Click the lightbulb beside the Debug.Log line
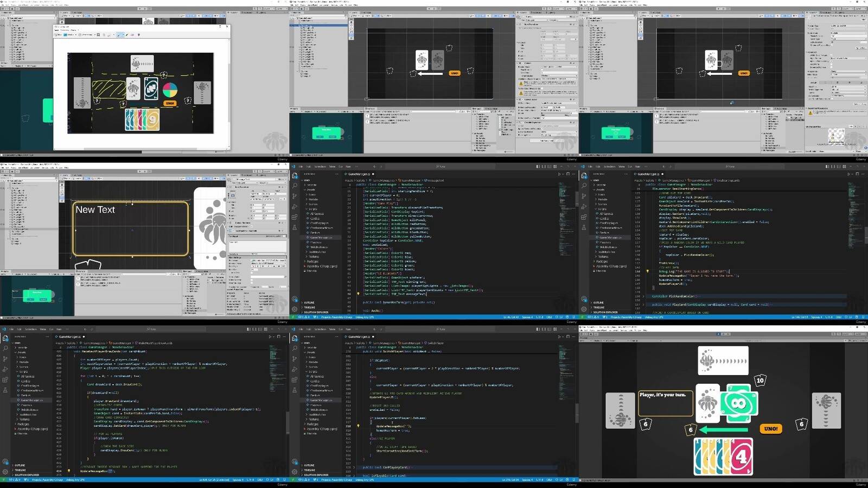Viewport: 868px width, 488px height. (x=647, y=271)
